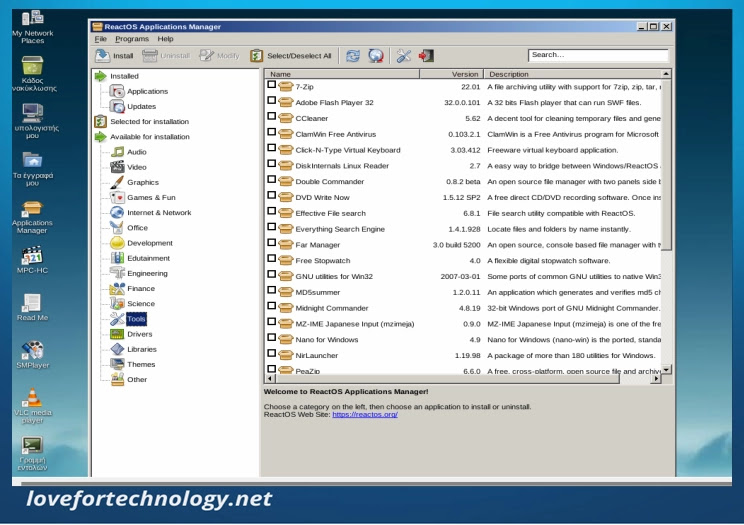Click the exit door toolbar icon
This screenshot has height=525, width=744.
point(426,56)
